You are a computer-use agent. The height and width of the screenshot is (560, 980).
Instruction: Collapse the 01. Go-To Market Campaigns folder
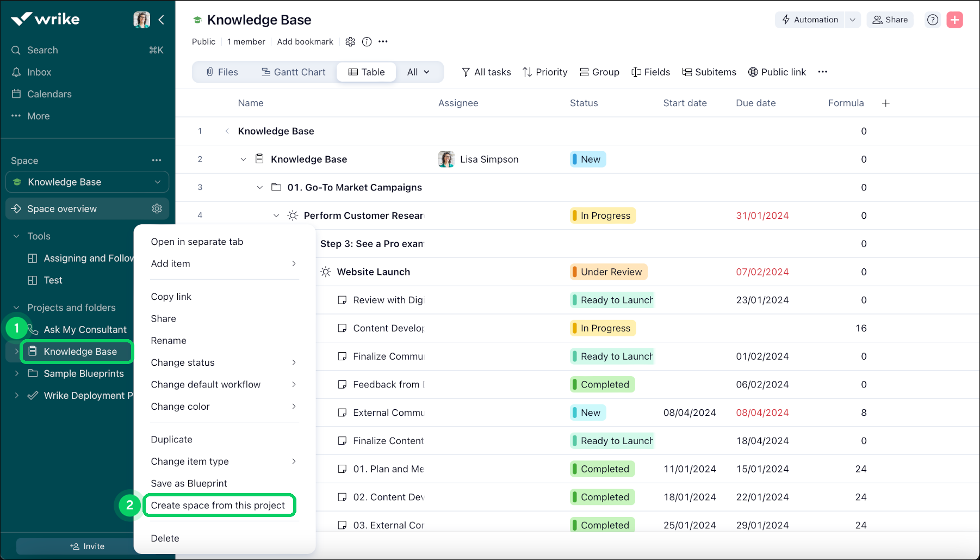click(259, 188)
